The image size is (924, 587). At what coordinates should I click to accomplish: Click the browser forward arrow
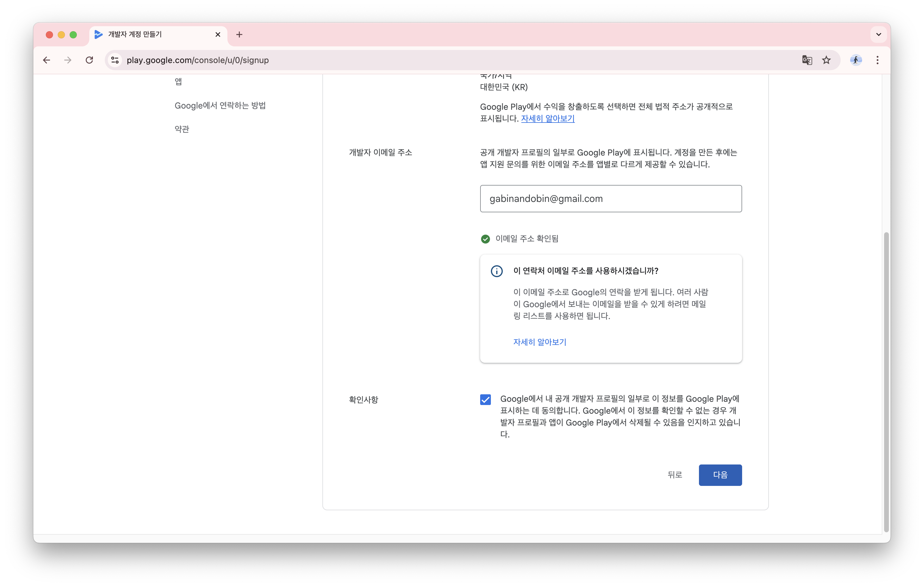point(68,60)
